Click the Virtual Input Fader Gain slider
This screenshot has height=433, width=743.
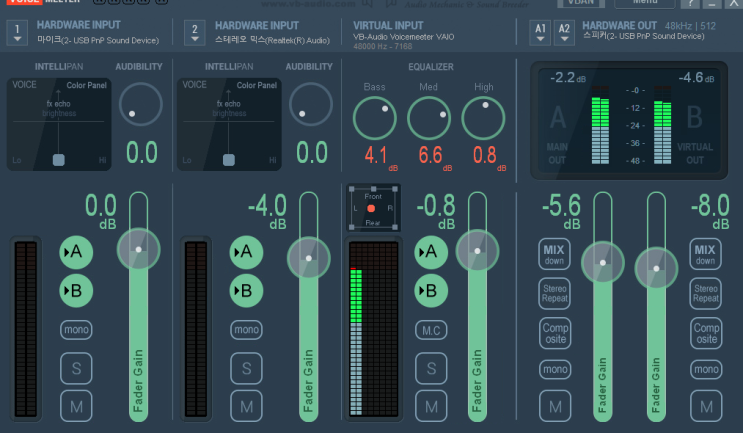click(x=477, y=307)
